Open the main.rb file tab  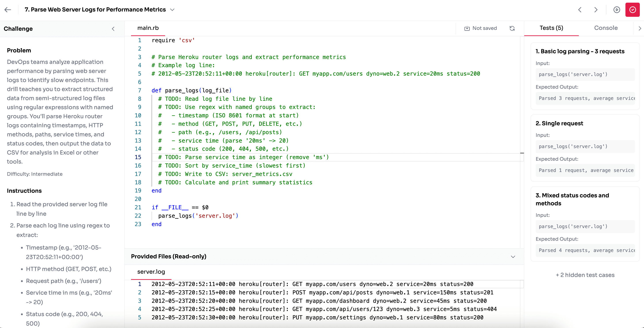pyautogui.click(x=148, y=28)
